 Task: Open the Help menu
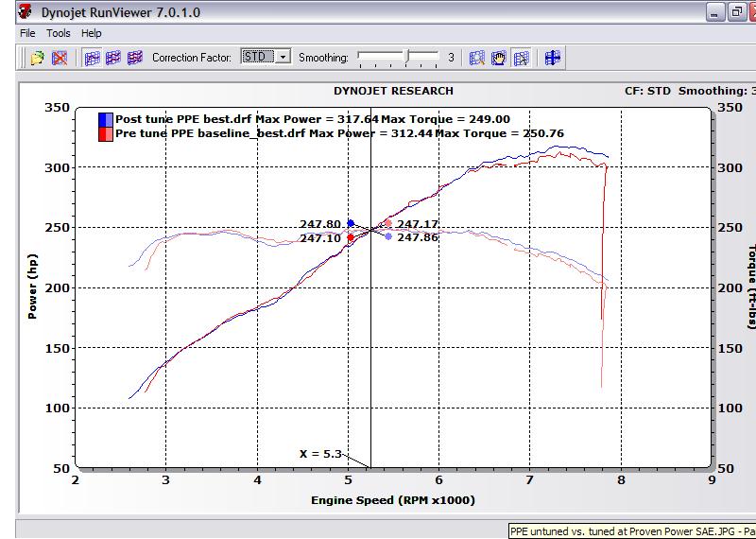pyautogui.click(x=91, y=33)
